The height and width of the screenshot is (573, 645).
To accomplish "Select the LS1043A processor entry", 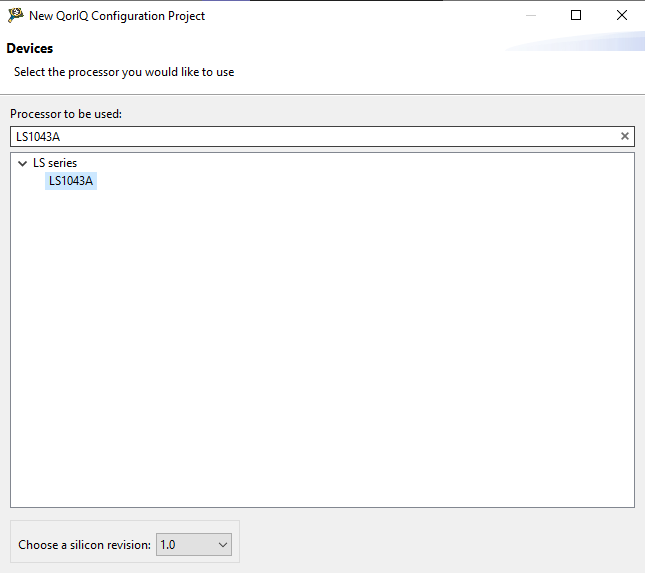I will (71, 181).
